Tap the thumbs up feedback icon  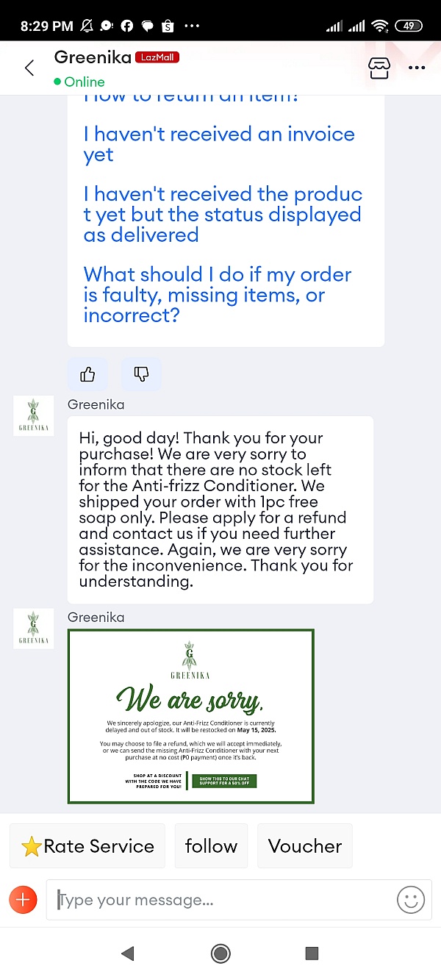click(87, 375)
